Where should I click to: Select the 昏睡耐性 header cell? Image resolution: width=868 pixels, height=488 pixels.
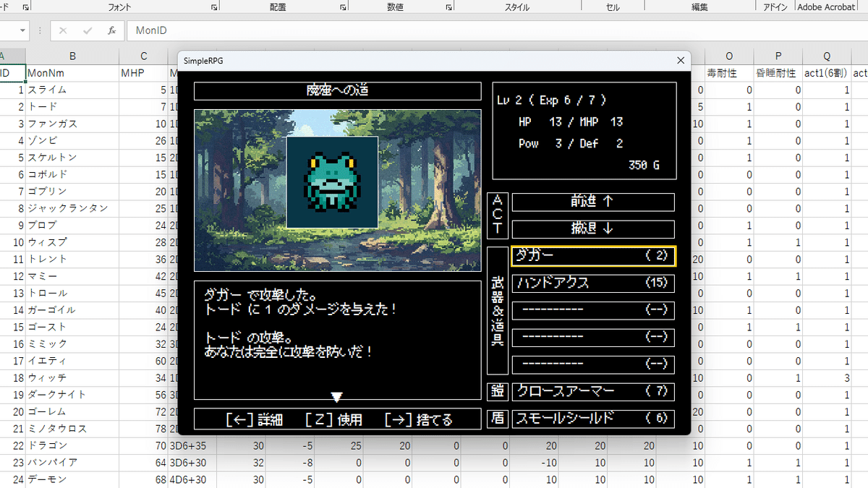click(x=778, y=73)
